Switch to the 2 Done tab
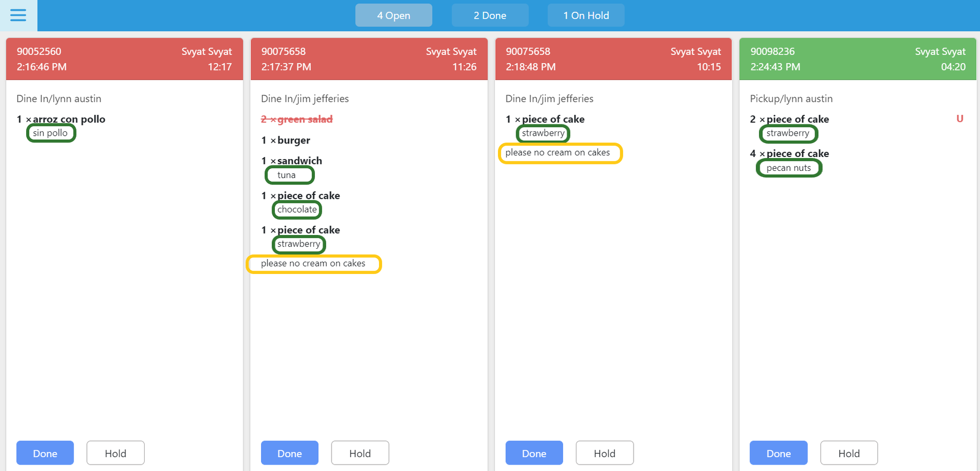The width and height of the screenshot is (980, 471). (489, 15)
